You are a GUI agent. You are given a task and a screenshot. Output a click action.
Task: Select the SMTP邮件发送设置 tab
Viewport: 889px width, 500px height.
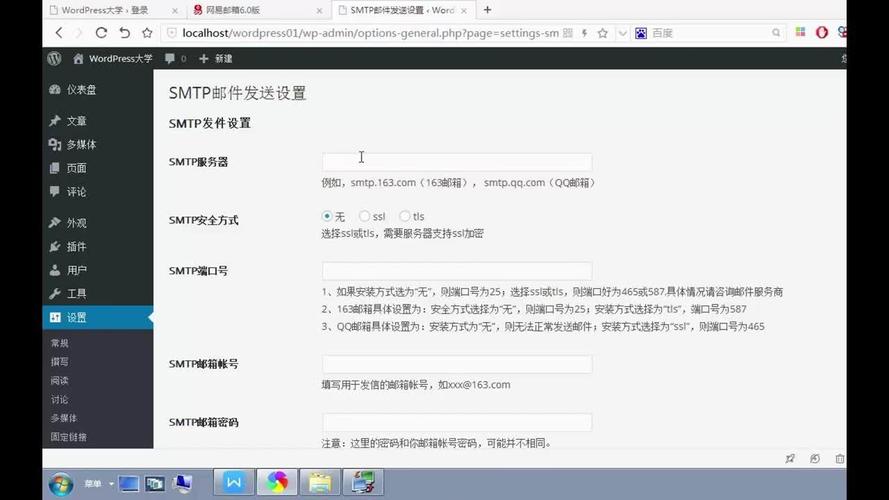point(403,10)
